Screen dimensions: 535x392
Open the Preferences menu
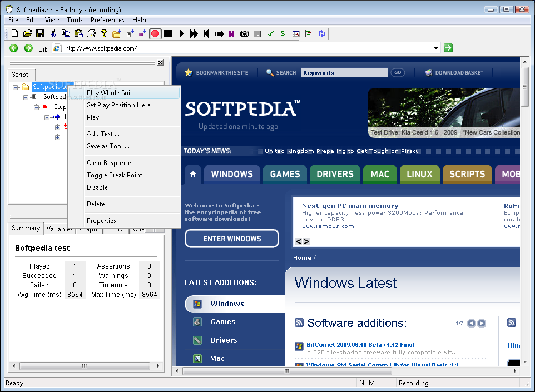click(x=107, y=20)
